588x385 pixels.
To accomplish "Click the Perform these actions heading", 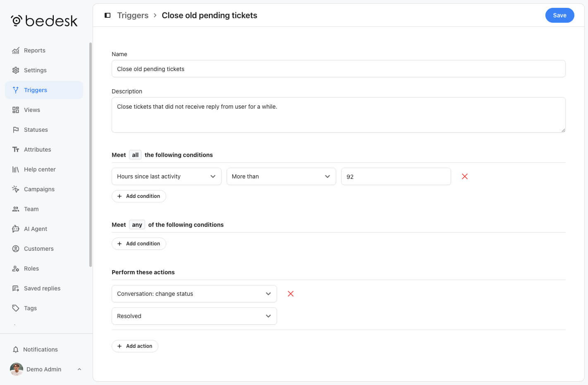I will pos(143,272).
